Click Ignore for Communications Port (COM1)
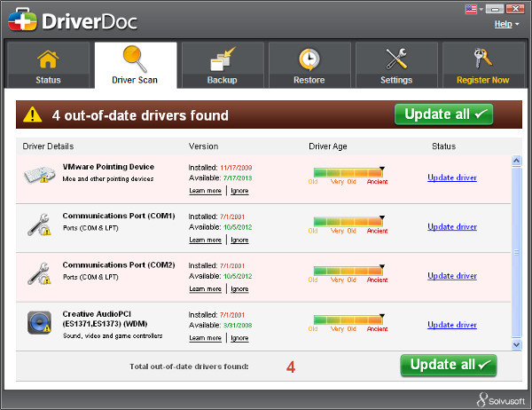The image size is (532, 410). [x=240, y=240]
